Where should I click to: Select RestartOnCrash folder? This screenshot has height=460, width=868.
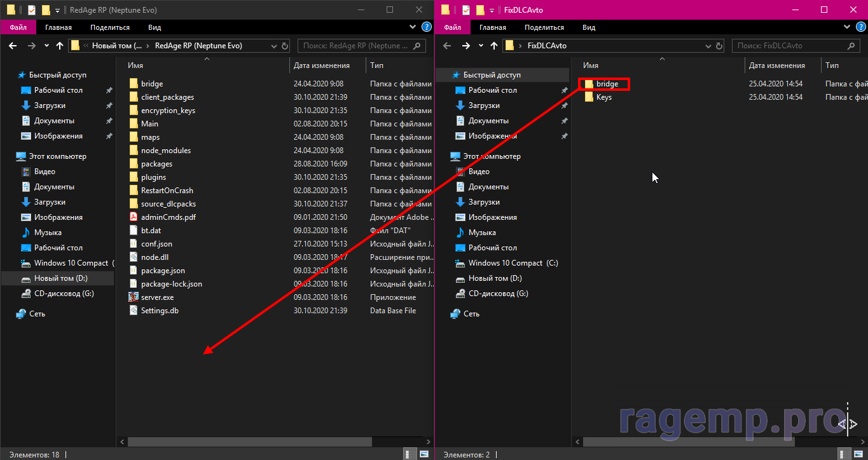click(x=167, y=190)
